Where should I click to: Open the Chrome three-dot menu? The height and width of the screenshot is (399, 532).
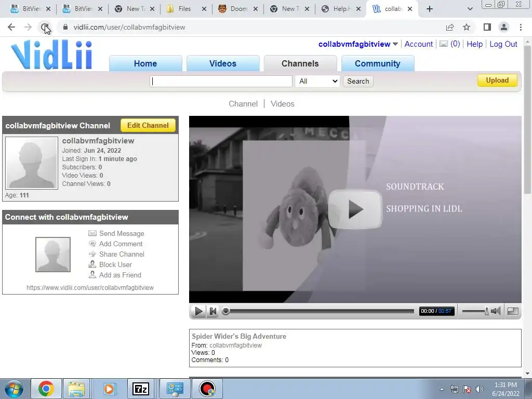pos(521,27)
